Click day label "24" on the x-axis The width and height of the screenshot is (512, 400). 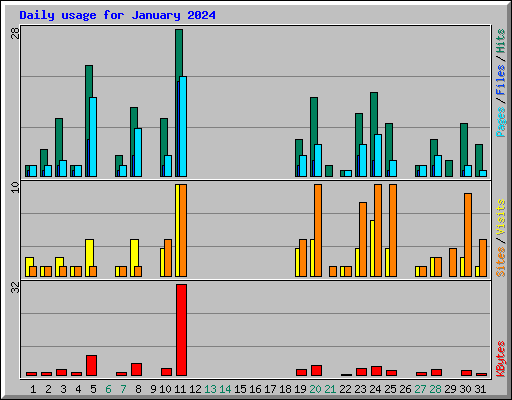375,389
